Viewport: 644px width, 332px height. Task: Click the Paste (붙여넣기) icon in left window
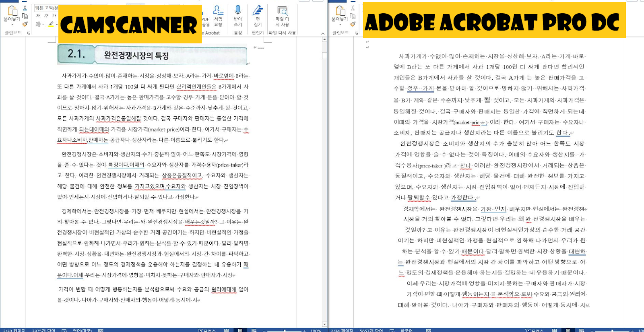pyautogui.click(x=12, y=11)
